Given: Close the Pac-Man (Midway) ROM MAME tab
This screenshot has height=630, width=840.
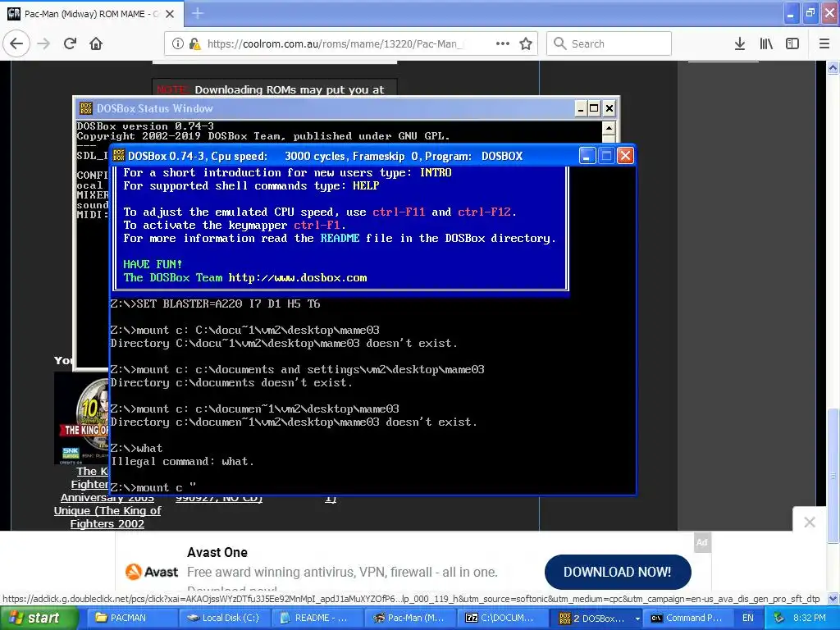Looking at the screenshot, I should (170, 14).
